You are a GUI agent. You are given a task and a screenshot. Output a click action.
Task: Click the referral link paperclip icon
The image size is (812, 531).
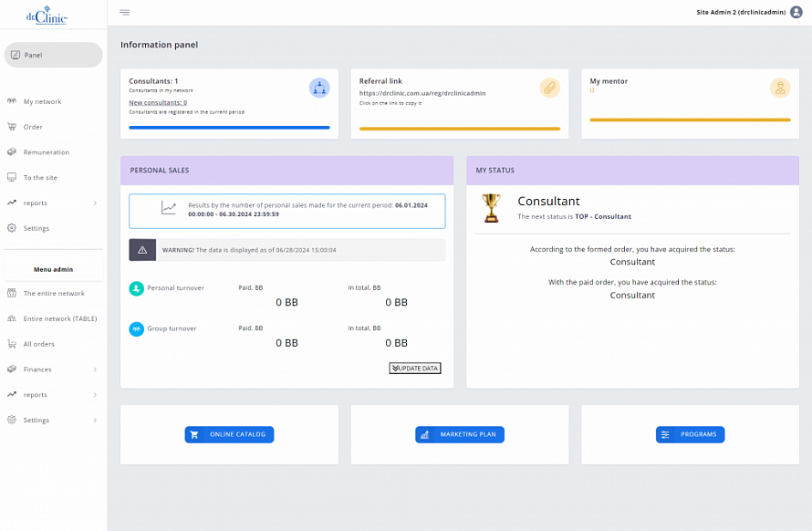[x=549, y=88]
